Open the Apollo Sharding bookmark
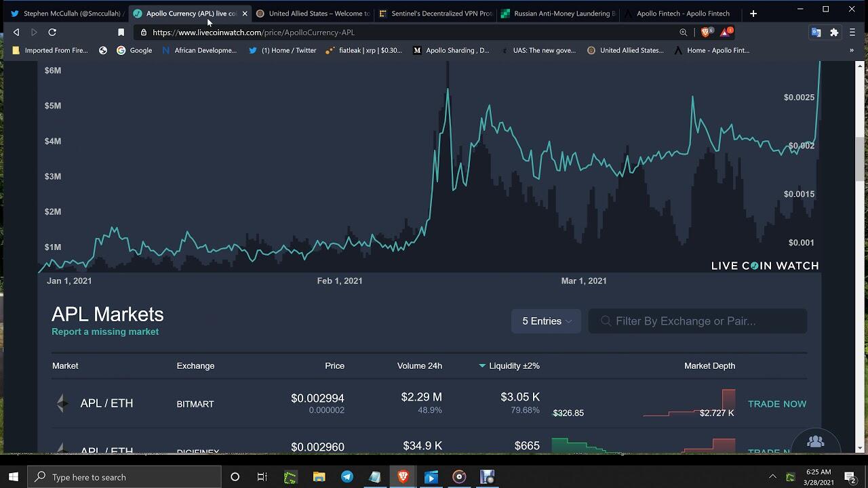Viewport: 868px width, 488px height. pyautogui.click(x=451, y=50)
